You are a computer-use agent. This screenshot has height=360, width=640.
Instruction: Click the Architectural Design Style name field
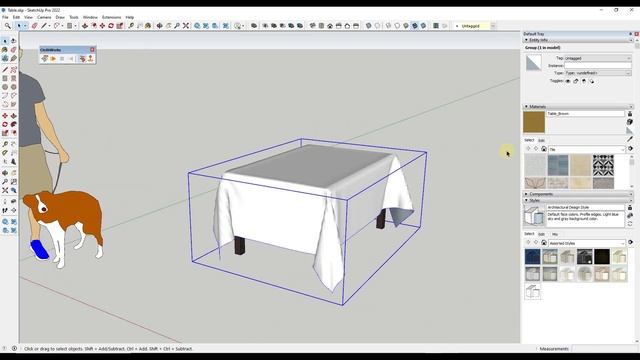coord(586,207)
